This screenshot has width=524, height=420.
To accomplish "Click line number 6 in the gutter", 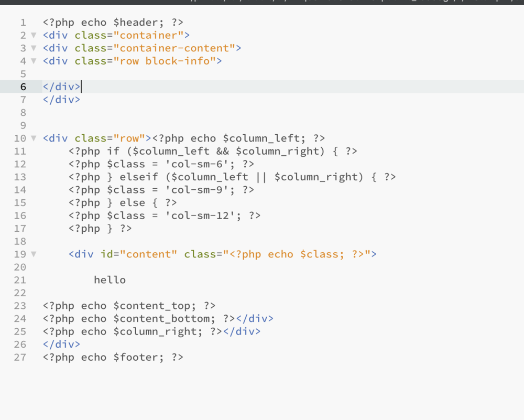I will click(23, 87).
